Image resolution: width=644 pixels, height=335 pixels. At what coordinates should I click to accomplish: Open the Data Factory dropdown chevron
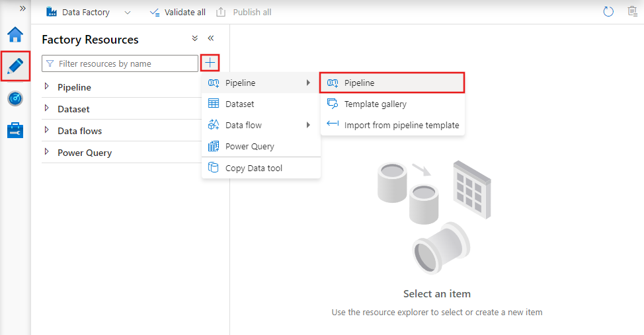pyautogui.click(x=128, y=13)
